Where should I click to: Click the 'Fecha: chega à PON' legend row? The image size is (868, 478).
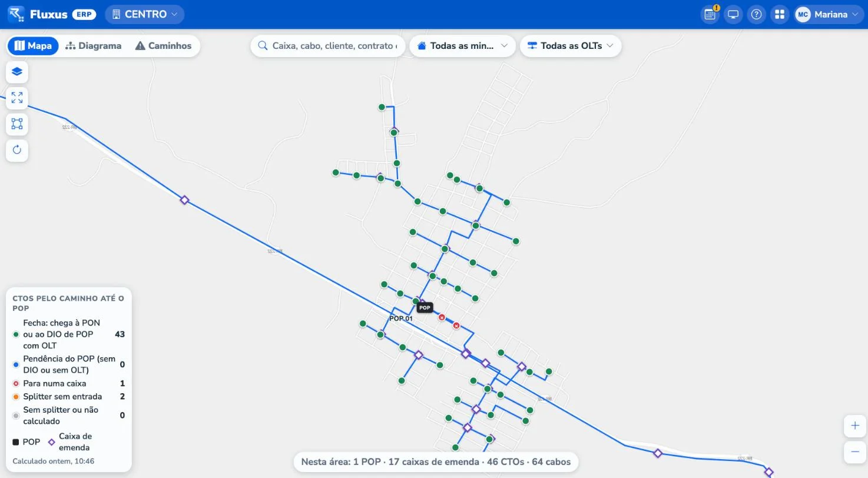(68, 334)
